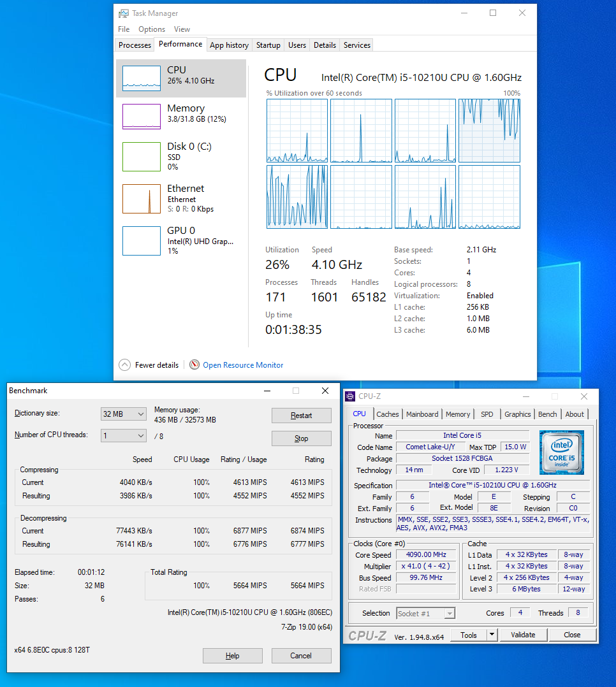
Task: Click the Resource Monitor gauge icon
Action: [194, 365]
